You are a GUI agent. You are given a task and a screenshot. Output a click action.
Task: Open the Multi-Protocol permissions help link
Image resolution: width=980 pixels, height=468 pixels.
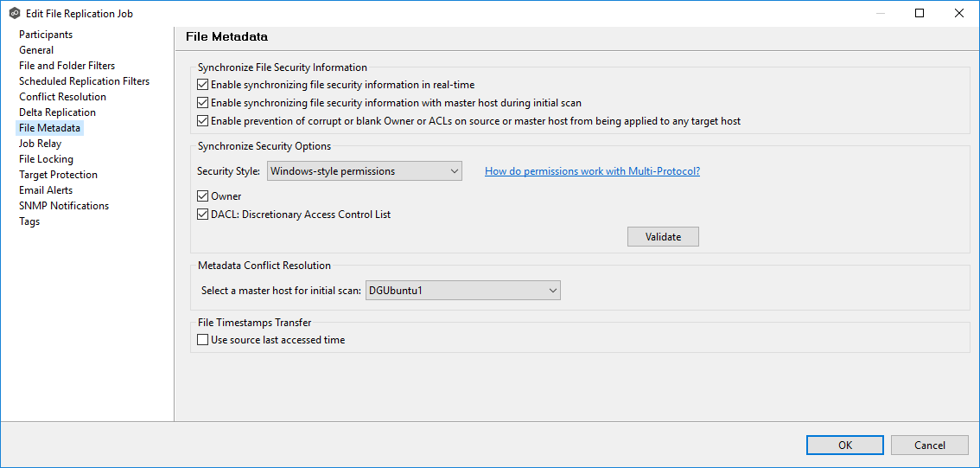(592, 171)
